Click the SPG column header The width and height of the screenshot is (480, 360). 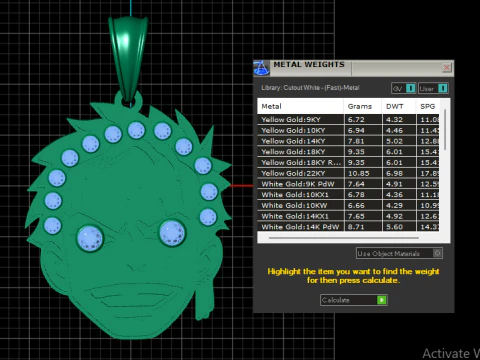point(428,106)
